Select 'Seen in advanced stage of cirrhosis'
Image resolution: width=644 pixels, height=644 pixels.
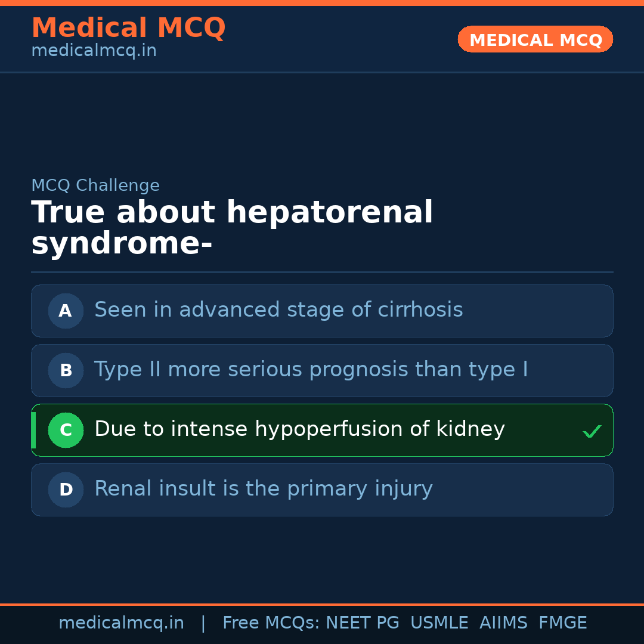[278, 310]
